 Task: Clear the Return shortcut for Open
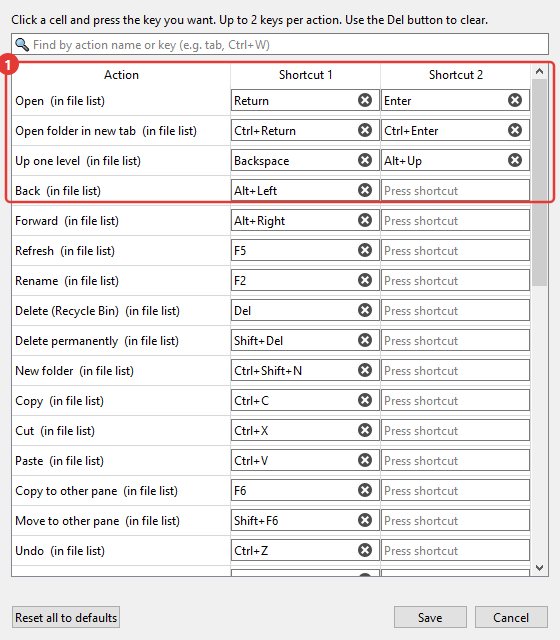pos(365,100)
